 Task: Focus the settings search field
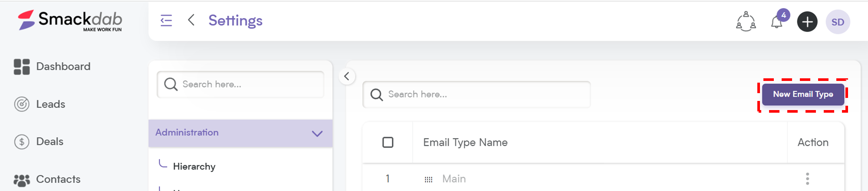(x=240, y=84)
